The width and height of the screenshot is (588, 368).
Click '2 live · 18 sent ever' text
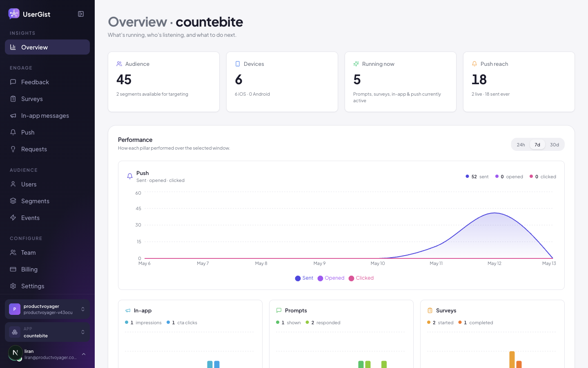click(x=490, y=94)
